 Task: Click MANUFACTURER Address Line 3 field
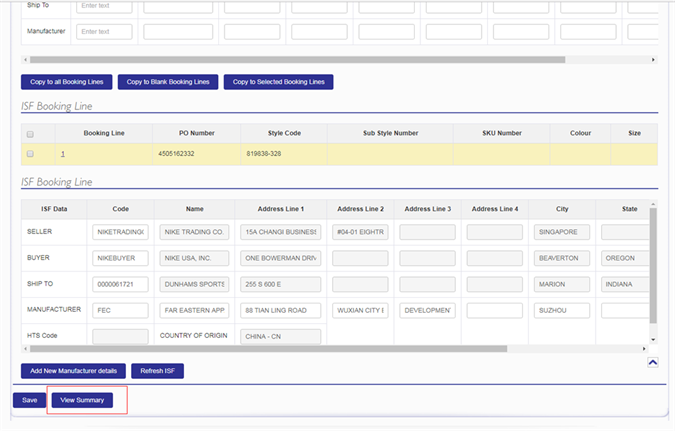[x=427, y=310]
